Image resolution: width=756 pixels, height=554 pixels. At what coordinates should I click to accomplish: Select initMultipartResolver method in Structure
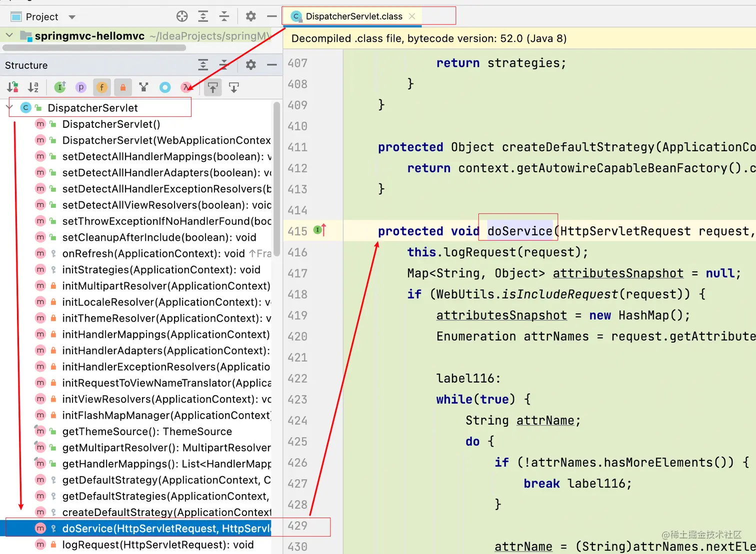(166, 286)
